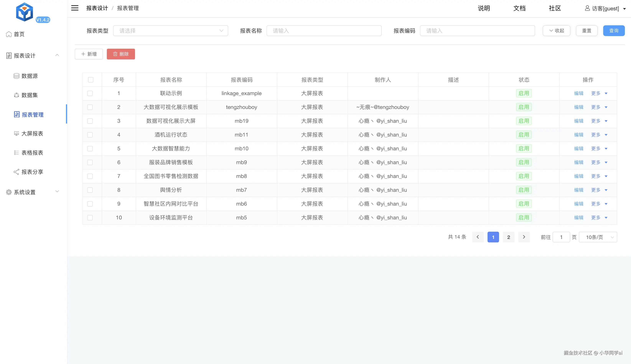This screenshot has width=631, height=364.
Task: Click the 报表设计 menu icon
Action: 9,55
